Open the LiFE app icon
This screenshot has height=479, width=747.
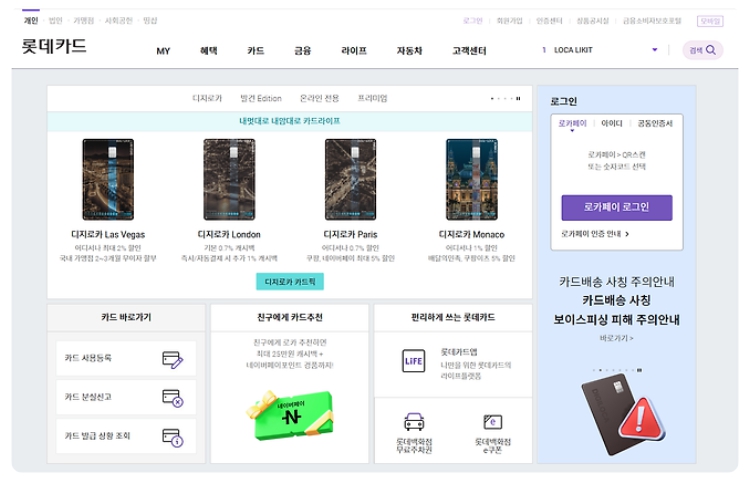[414, 361]
